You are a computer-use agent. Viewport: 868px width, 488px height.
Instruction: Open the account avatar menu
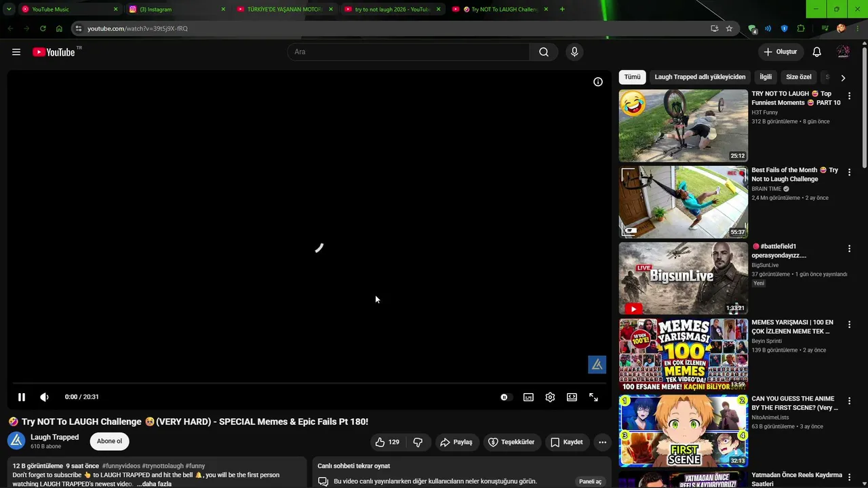pyautogui.click(x=843, y=52)
